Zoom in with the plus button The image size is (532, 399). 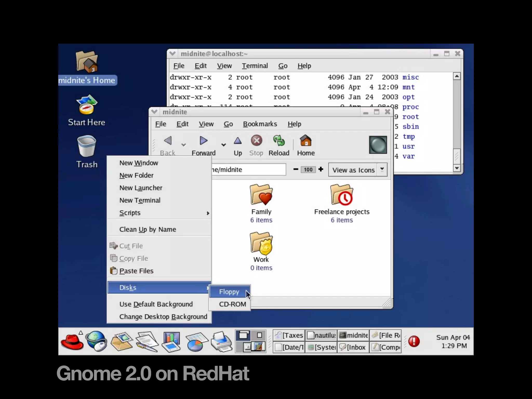click(321, 169)
